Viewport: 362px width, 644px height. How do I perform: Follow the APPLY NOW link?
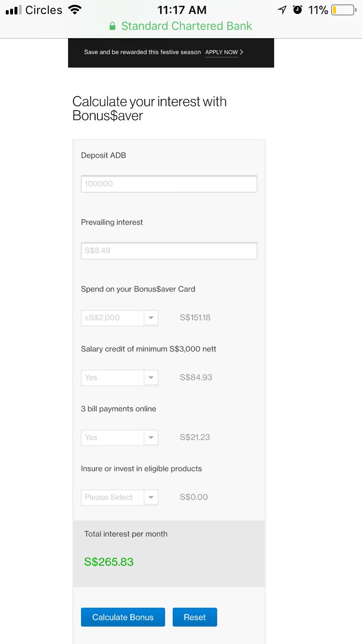[x=221, y=52]
